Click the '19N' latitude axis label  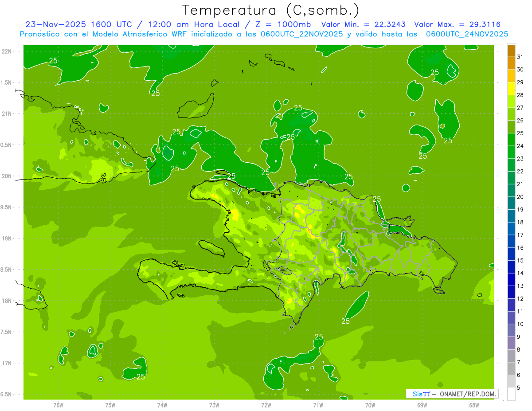pyautogui.click(x=7, y=238)
